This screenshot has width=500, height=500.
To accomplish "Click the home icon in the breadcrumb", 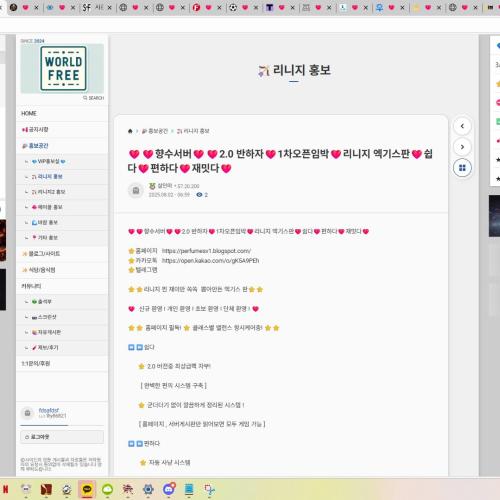I will tap(130, 131).
